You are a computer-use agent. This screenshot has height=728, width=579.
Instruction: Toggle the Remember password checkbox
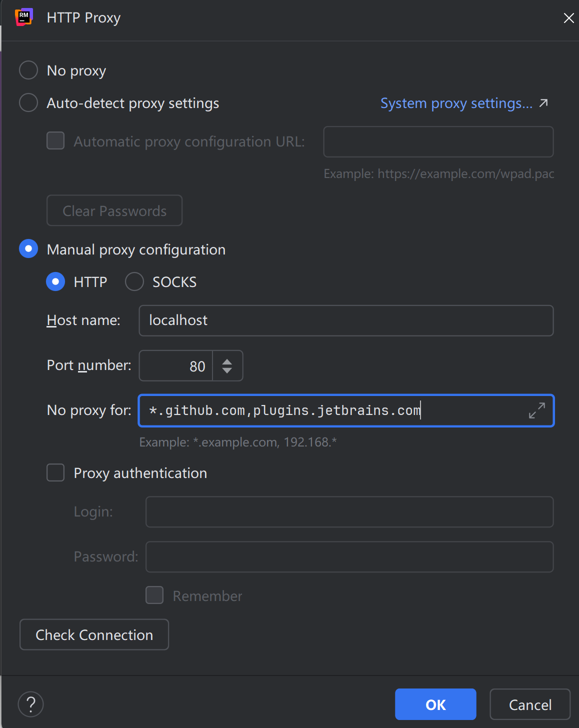[x=154, y=595]
